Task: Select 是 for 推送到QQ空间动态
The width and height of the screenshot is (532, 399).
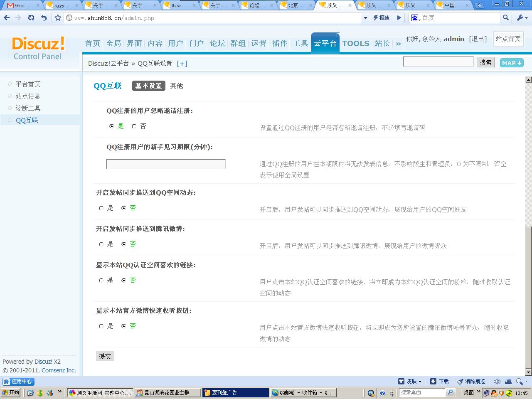Action: [x=101, y=208]
